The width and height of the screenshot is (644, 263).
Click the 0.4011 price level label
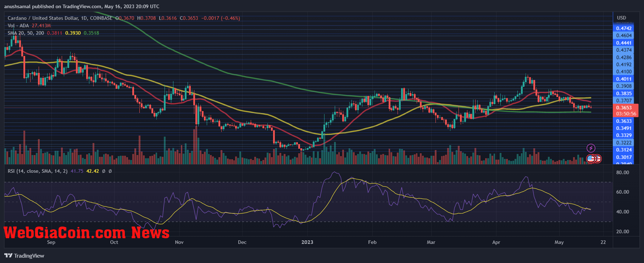[624, 79]
